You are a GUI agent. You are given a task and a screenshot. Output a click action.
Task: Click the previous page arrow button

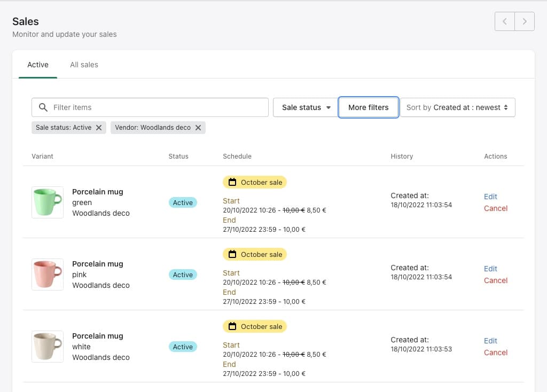pyautogui.click(x=505, y=21)
